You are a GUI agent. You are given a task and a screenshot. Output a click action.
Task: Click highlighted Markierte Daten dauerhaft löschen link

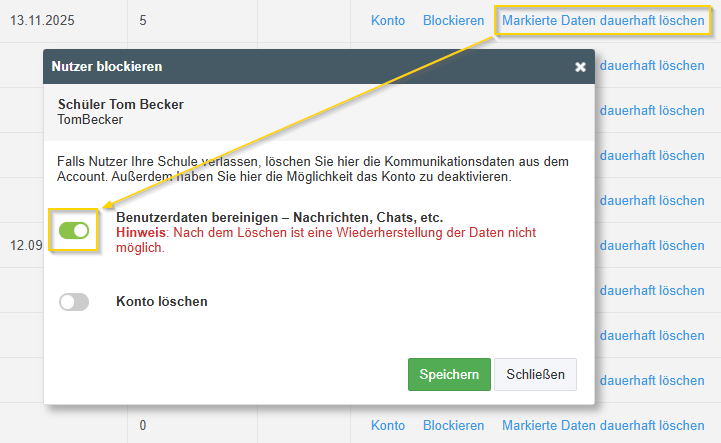coord(603,20)
